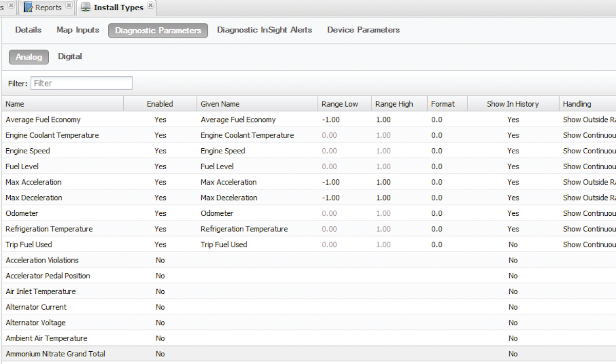Sort by the Enabled column header

(160, 104)
